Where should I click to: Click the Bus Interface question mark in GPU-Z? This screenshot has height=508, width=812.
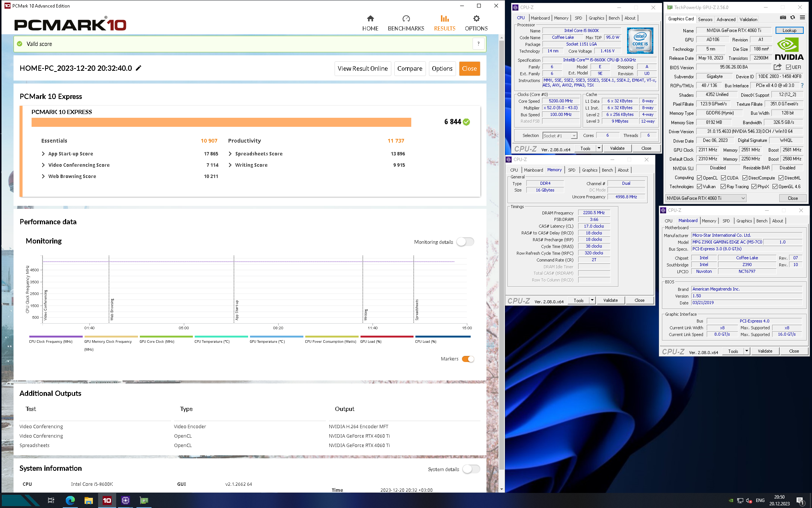(x=802, y=85)
